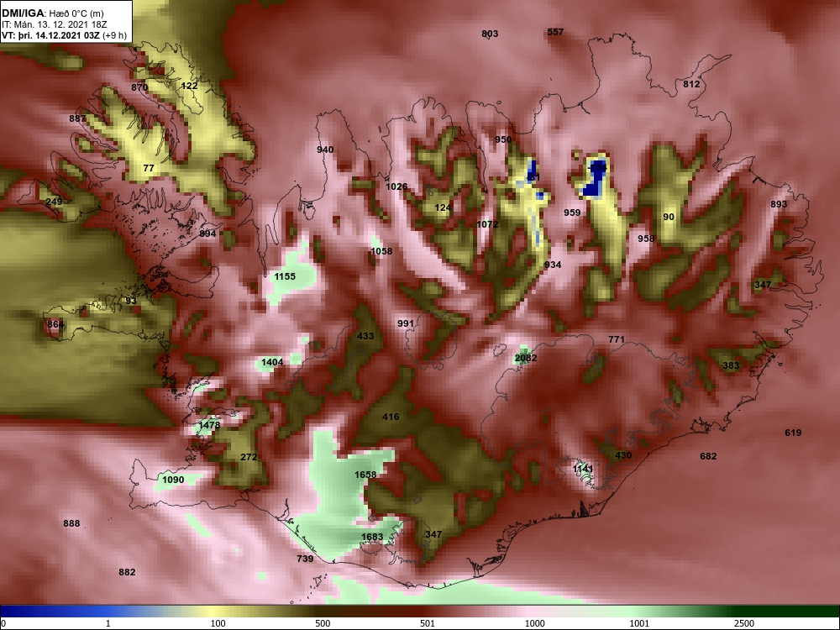The width and height of the screenshot is (840, 630).
Task: Click the 682 map value
Action: pos(708,456)
